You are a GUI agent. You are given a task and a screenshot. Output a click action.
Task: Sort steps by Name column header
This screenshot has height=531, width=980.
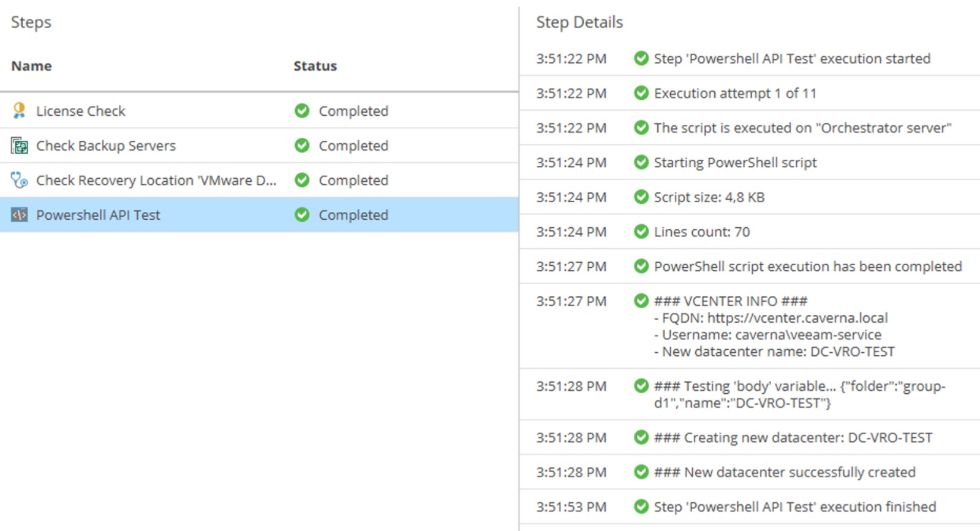coord(31,66)
